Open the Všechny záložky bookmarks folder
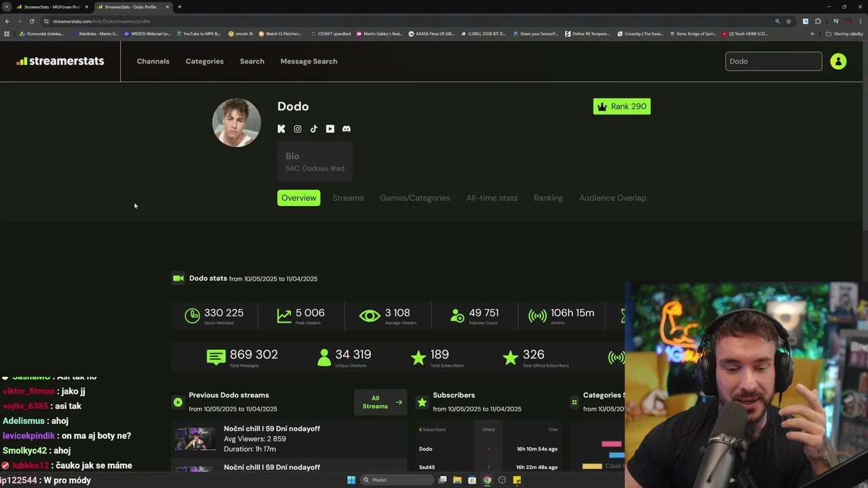This screenshot has height=488, width=868. (844, 34)
